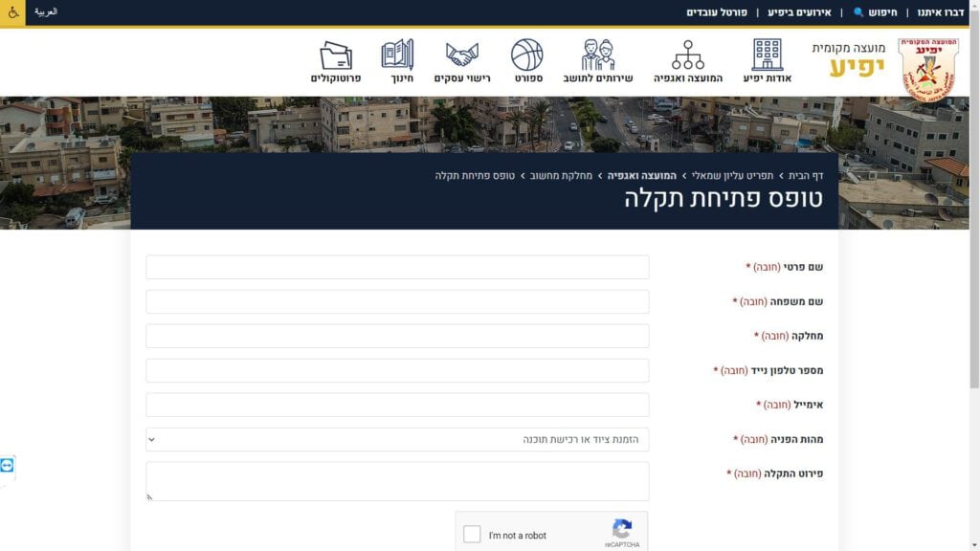Open the רישוי עסקים handshake icon
The width and height of the screenshot is (980, 551).
462,55
